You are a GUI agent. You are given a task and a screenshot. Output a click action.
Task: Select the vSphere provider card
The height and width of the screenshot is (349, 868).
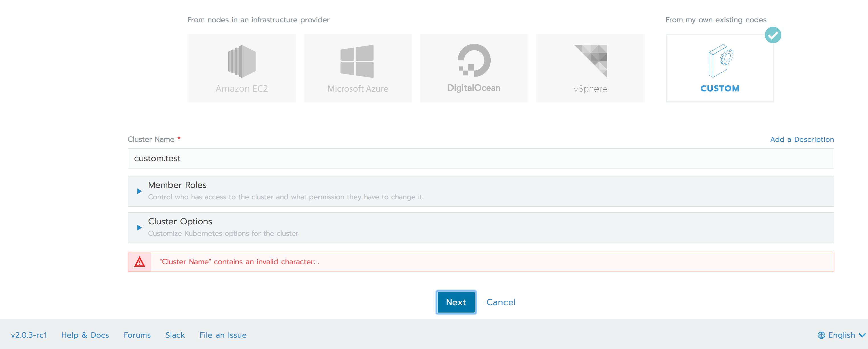[x=590, y=68]
